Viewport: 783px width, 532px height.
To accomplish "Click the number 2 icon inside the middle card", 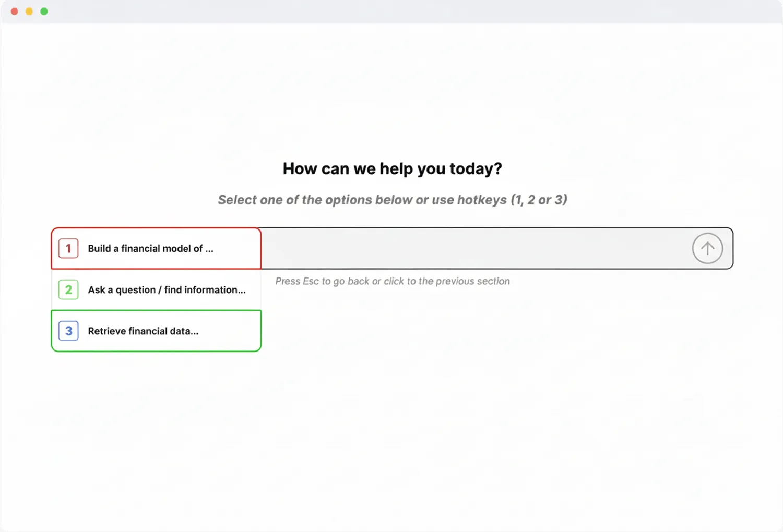I will click(68, 289).
